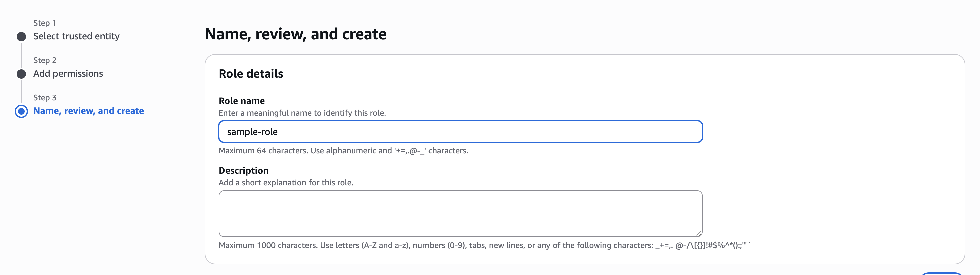Return to the Add permissions step

pos(68,74)
